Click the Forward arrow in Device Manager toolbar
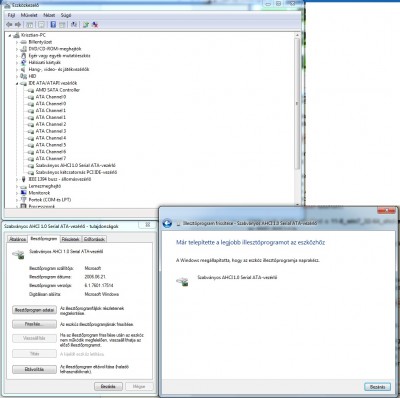The image size is (400, 398). 18,25
